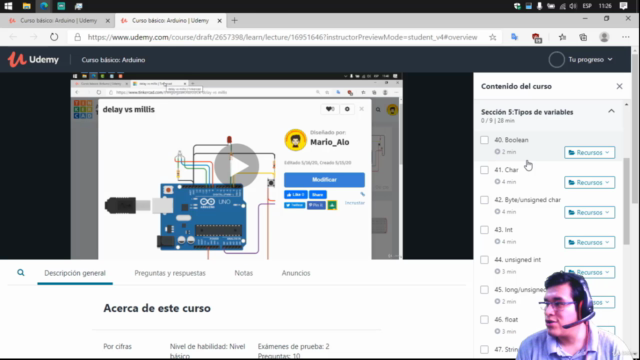Check the 41. Char lecture checkbox
This screenshot has width=640, height=360.
tap(484, 170)
